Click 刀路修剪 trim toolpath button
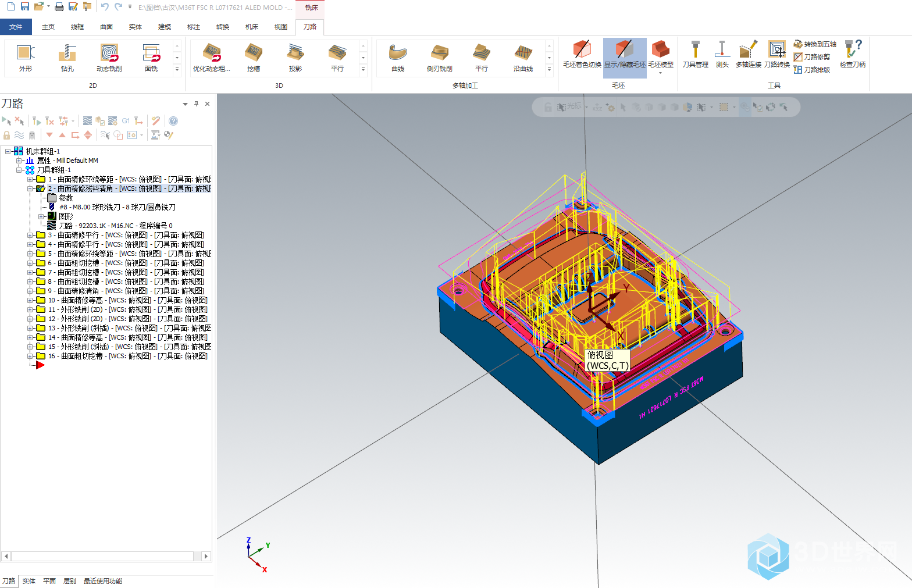Screen dimensions: 912x588 click(812, 57)
